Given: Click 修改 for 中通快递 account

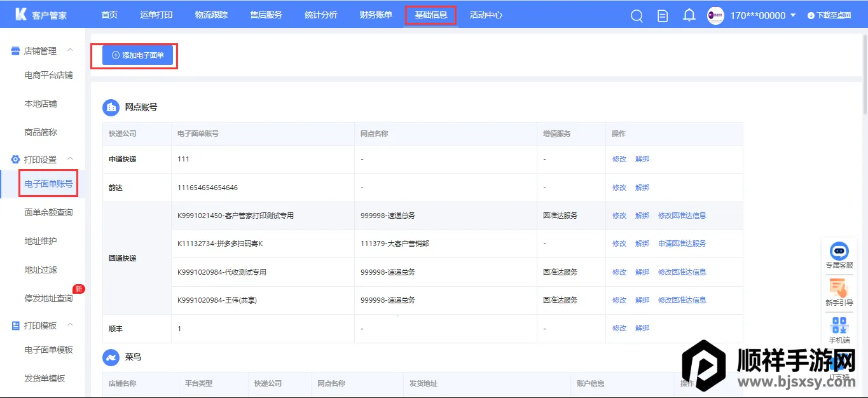Looking at the screenshot, I should [x=619, y=159].
